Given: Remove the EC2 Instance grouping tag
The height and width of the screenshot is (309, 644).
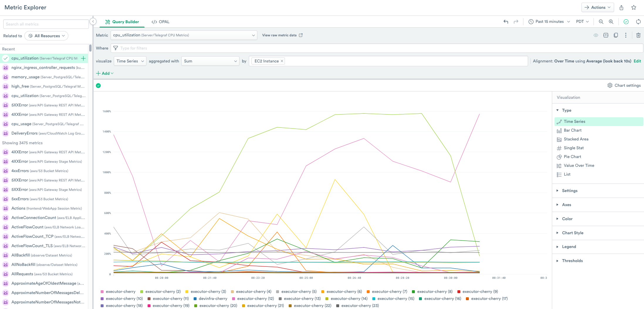Looking at the screenshot, I should (x=282, y=61).
